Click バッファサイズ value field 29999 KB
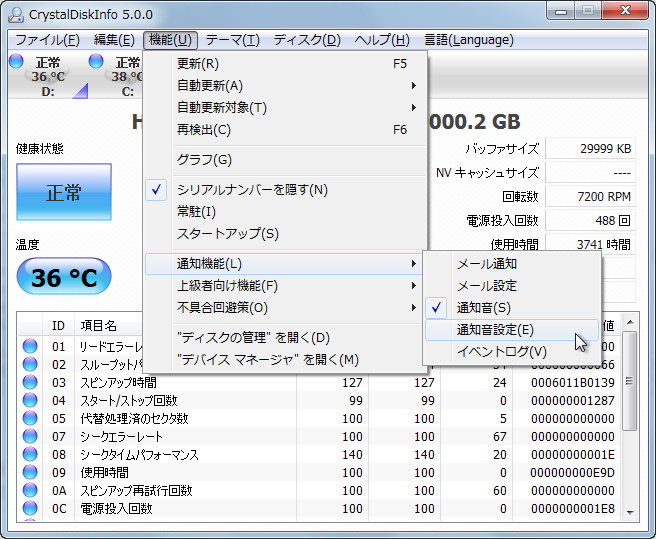 [x=590, y=149]
